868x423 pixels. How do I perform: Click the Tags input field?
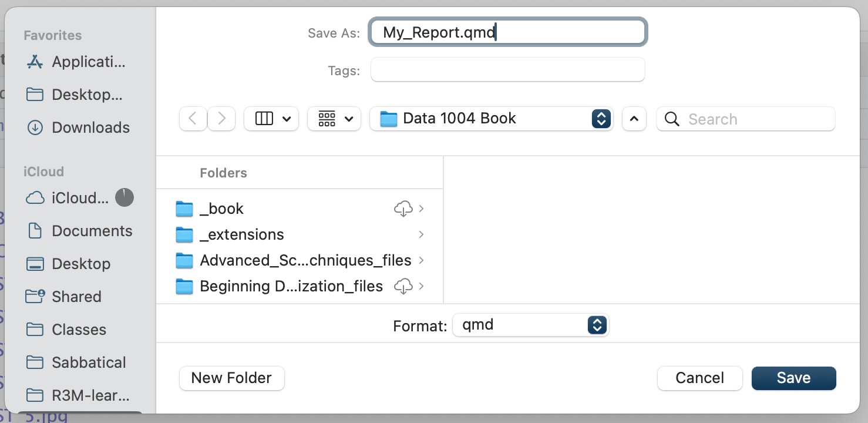[507, 70]
